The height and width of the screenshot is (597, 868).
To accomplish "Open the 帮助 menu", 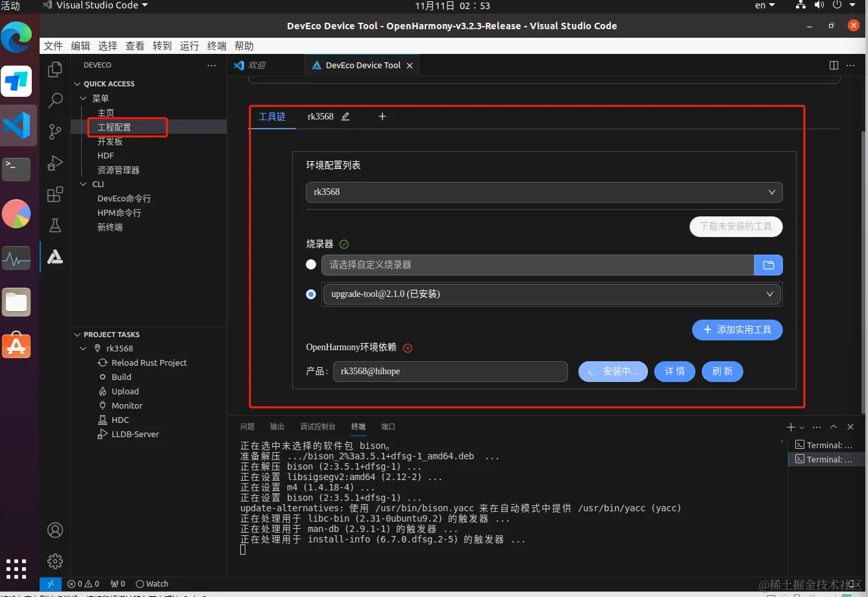I will (244, 46).
